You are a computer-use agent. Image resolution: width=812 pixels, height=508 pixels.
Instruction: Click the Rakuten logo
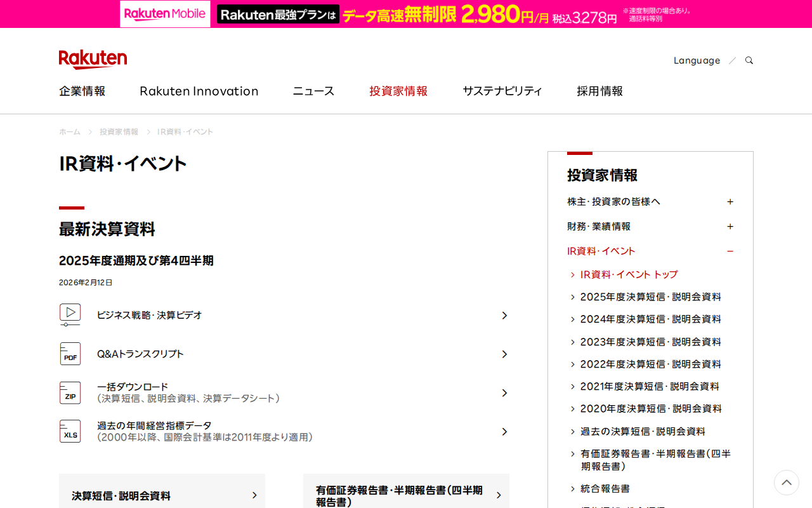93,59
